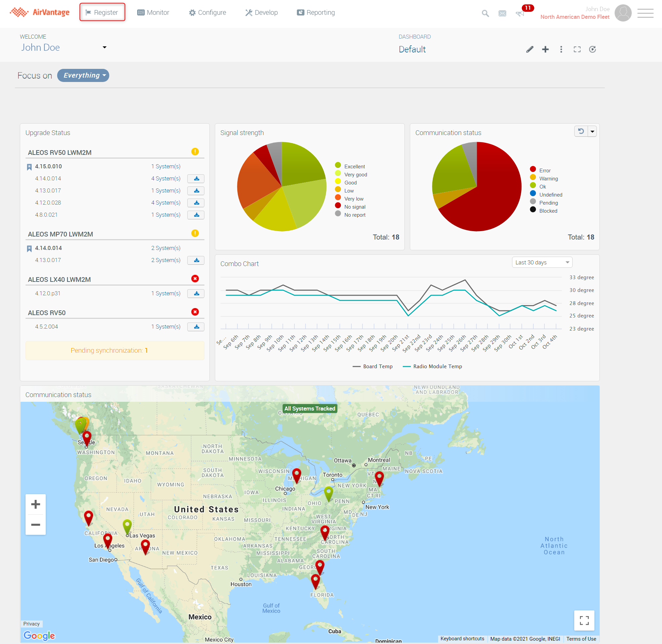Zoom in the map with plus
Screen dimensions: 662x644
pyautogui.click(x=36, y=504)
